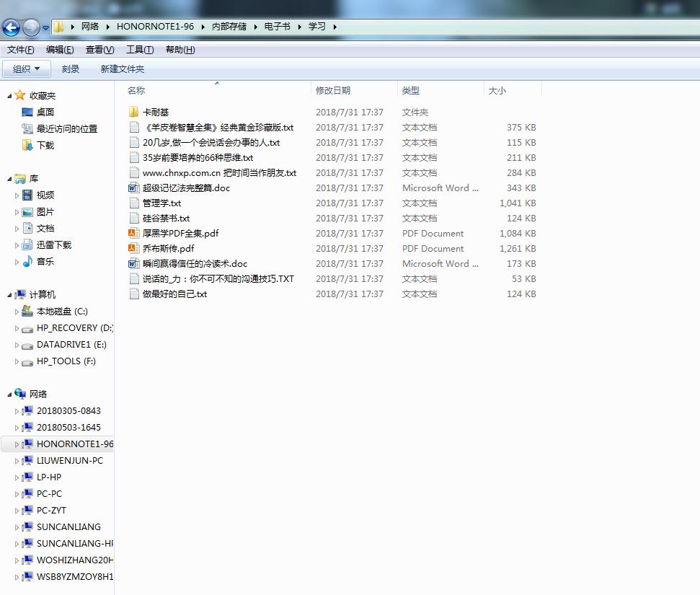Image resolution: width=700 pixels, height=595 pixels.
Task: Open 最近访问的位置 in favorites
Action: [67, 128]
